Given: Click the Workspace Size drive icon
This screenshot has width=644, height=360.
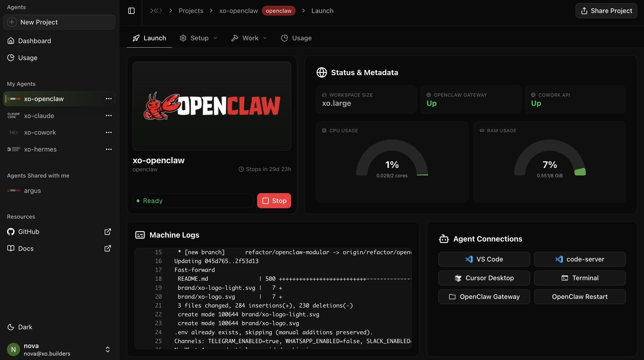Looking at the screenshot, I should coord(324,95).
